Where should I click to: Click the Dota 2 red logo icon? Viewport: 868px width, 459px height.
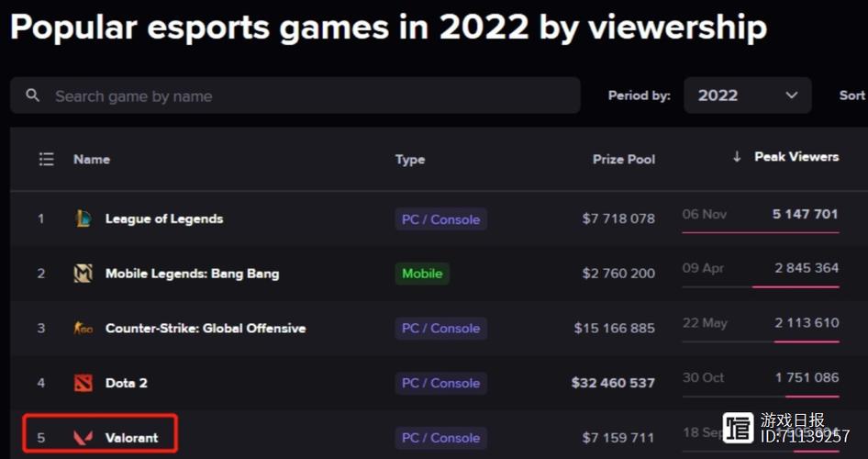pyautogui.click(x=83, y=383)
